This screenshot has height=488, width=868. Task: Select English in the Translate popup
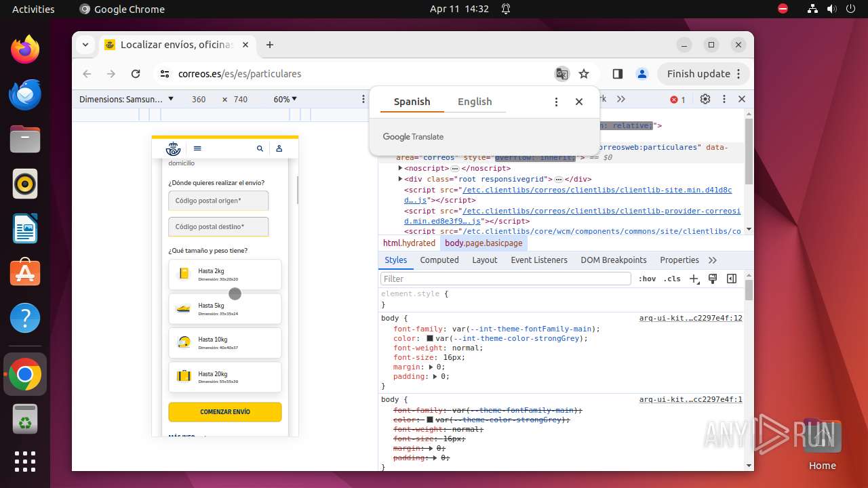click(475, 102)
